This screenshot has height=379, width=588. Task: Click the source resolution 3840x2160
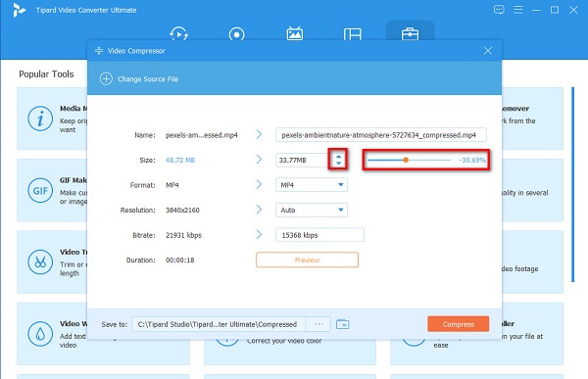pyautogui.click(x=182, y=210)
